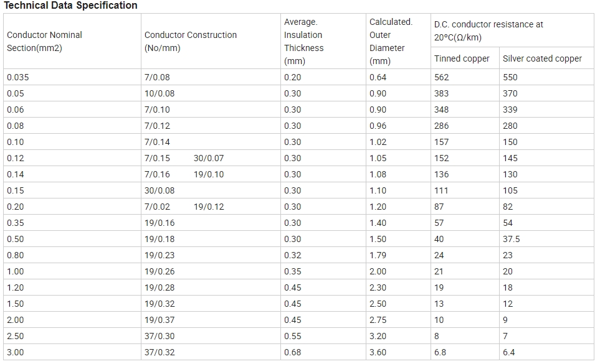Click the Average Insulation Thickness header

[x=323, y=41]
